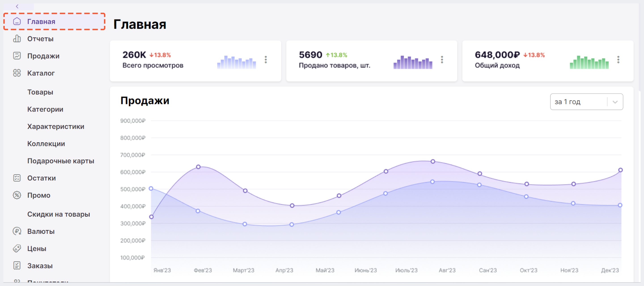Click the 900,000₽ y-axis label
The width and height of the screenshot is (644, 286).
pyautogui.click(x=133, y=121)
